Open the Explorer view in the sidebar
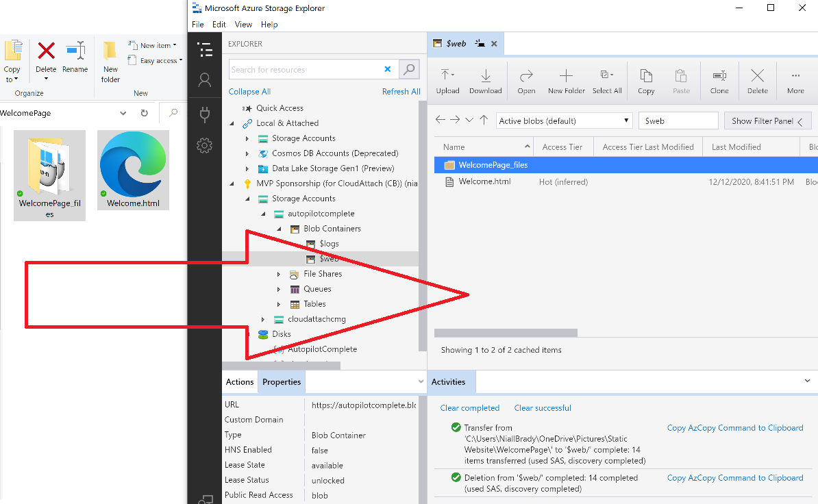 205,50
